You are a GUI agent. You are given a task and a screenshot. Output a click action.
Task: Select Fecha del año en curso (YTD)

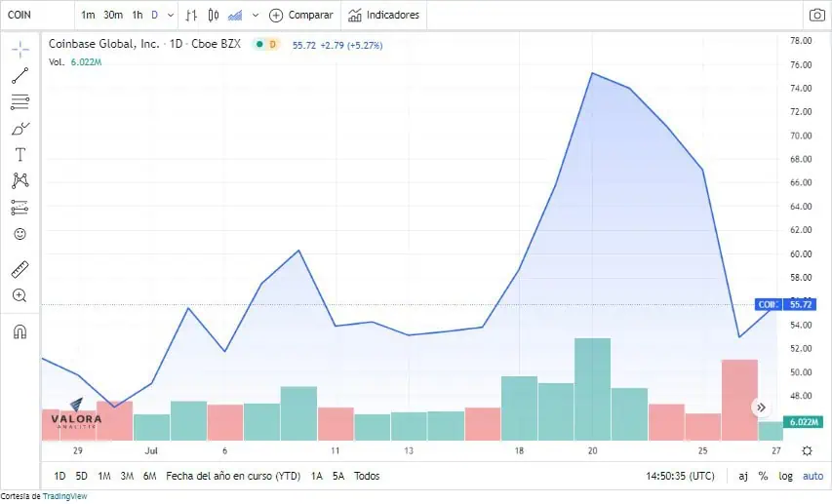pyautogui.click(x=233, y=476)
